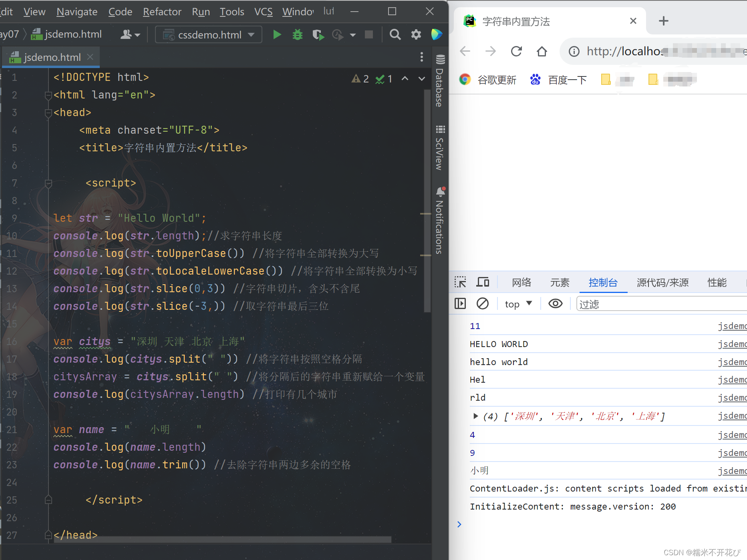This screenshot has height=560, width=747.
Task: Clear the console with the block icon
Action: pos(483,303)
